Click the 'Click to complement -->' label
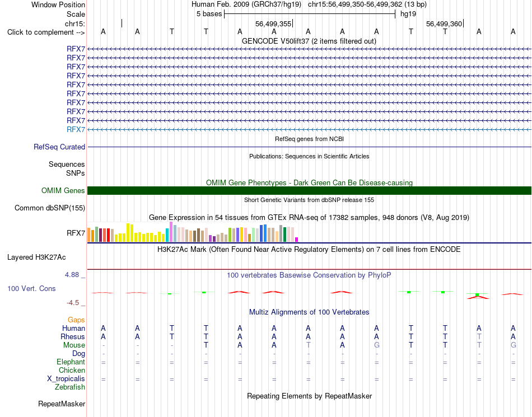 (46, 32)
